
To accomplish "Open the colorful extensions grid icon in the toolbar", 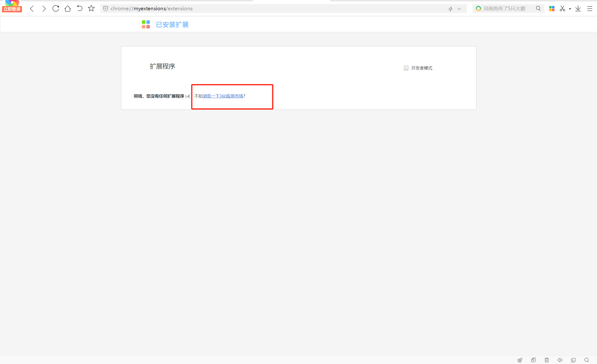I will coord(552,9).
